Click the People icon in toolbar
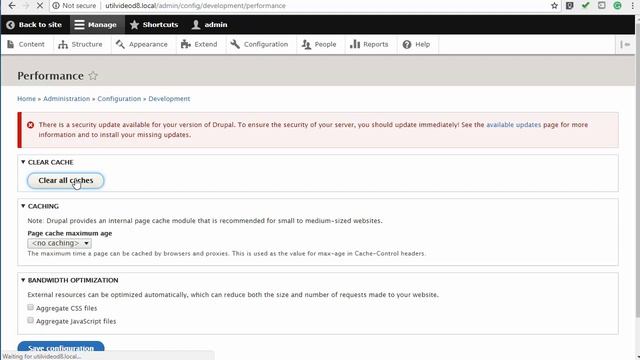Image resolution: width=640 pixels, height=360 pixels. [306, 44]
